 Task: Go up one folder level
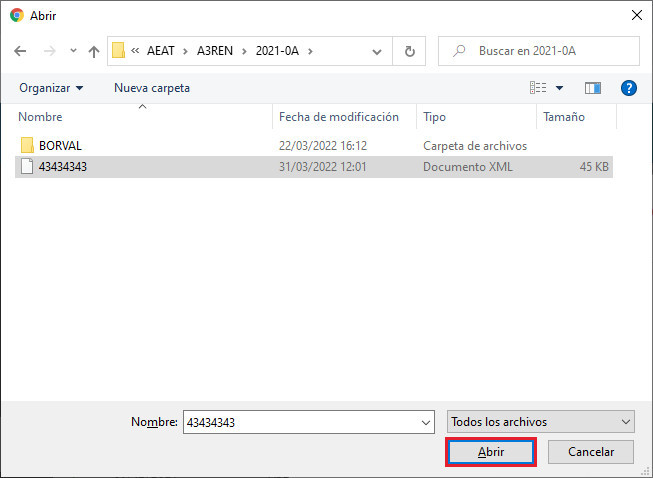point(94,51)
